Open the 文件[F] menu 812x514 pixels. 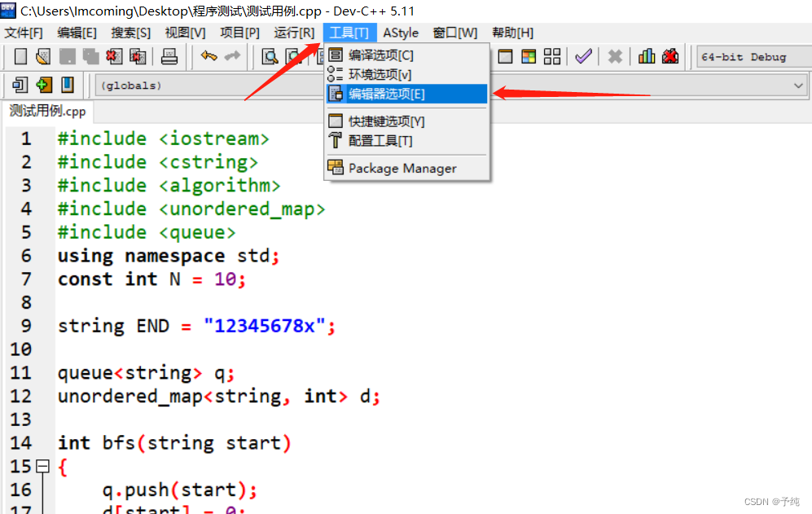click(x=24, y=33)
